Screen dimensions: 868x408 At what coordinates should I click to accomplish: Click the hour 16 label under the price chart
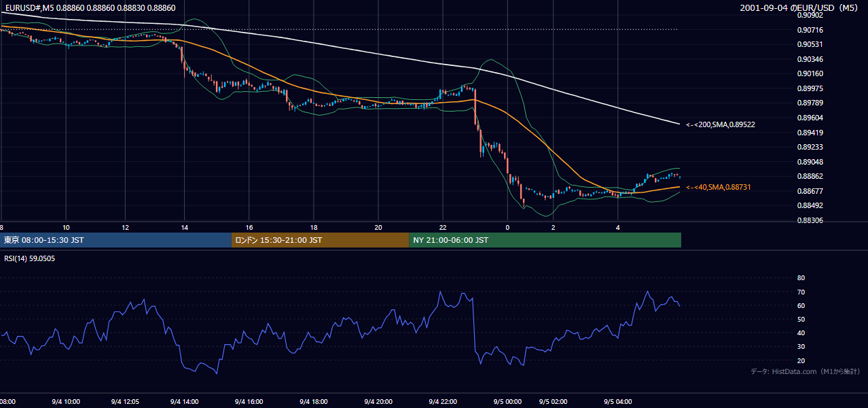249,227
